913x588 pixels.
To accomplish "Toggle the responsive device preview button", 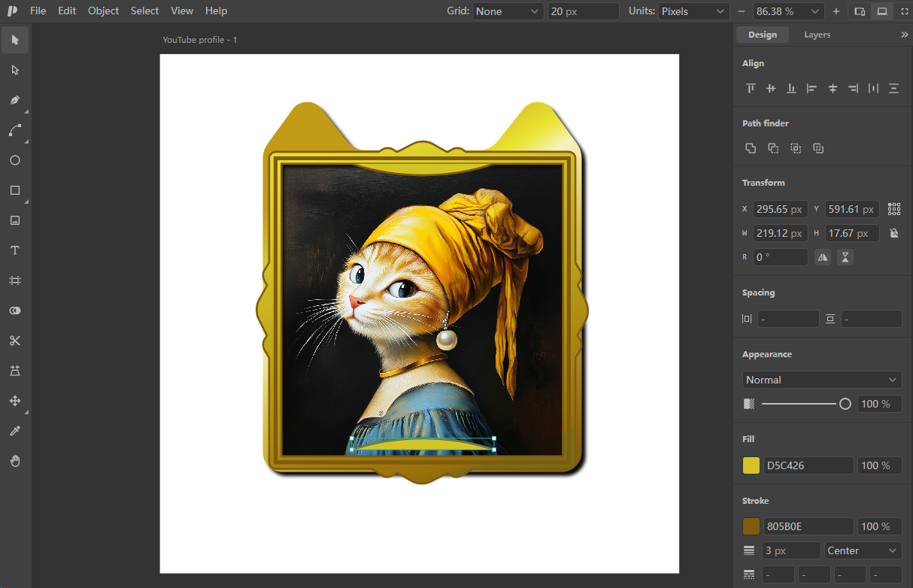I will pos(860,11).
